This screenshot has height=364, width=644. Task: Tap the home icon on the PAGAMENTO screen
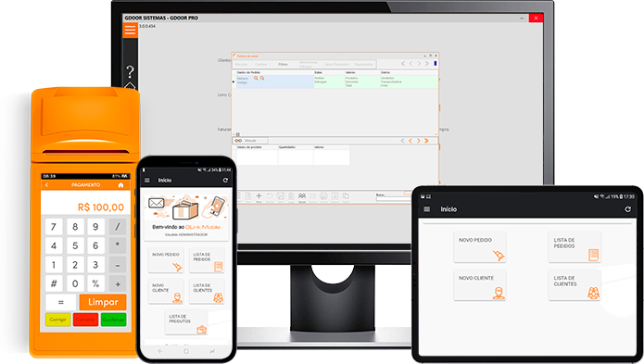pyautogui.click(x=120, y=185)
